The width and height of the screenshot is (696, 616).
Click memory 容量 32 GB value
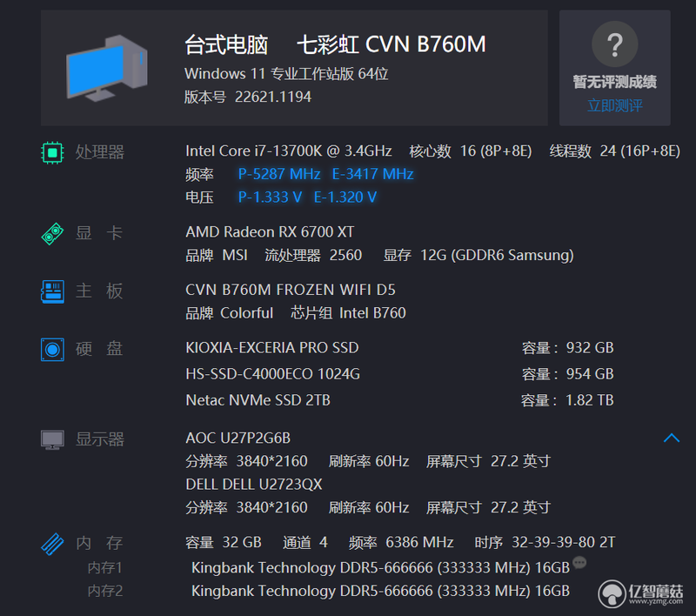pos(224,542)
